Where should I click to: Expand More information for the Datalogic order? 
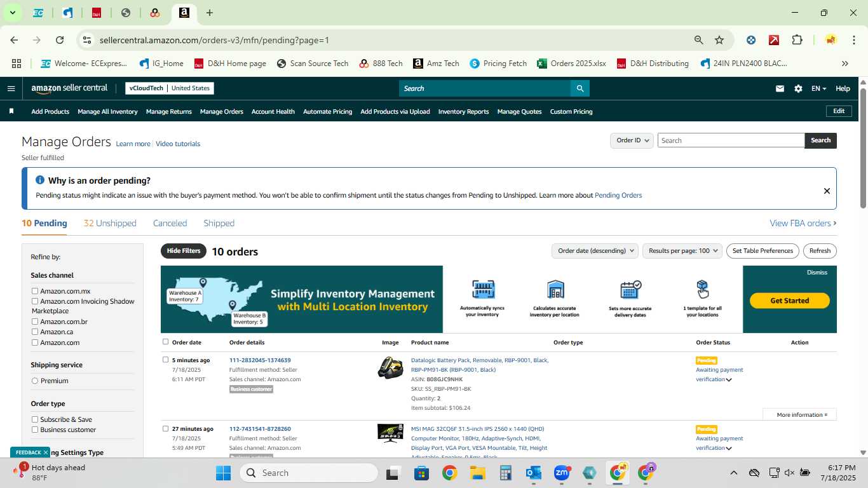coord(802,415)
